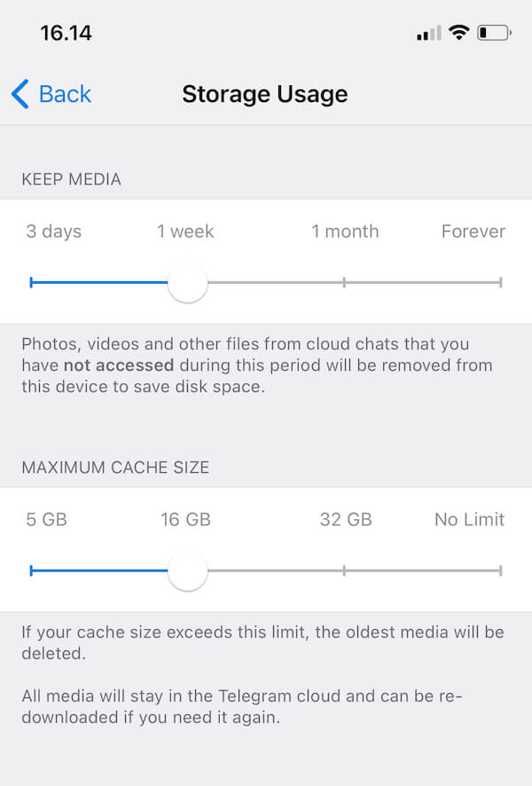
Task: Select the 1 month keep media label
Action: pos(345,232)
